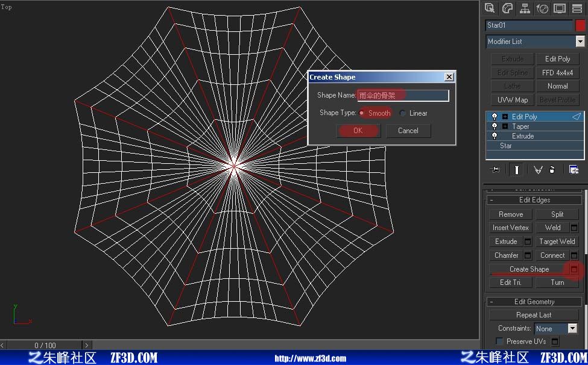
Task: Click the Pin Stack icon
Action: (495, 170)
